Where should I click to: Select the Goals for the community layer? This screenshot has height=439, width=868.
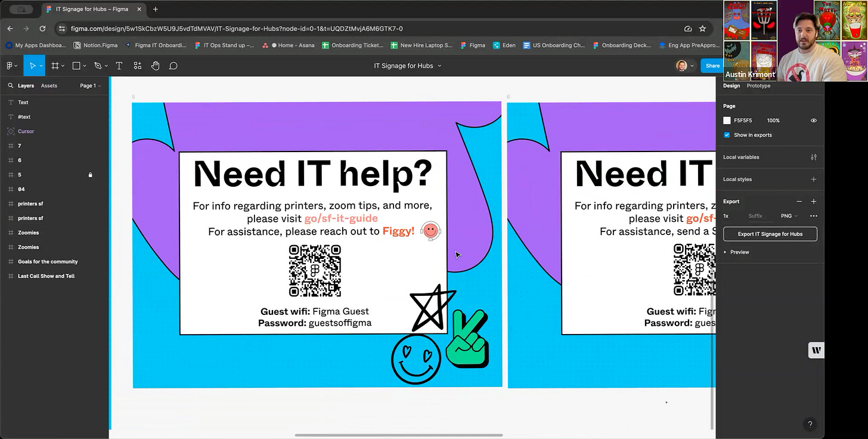tap(48, 262)
